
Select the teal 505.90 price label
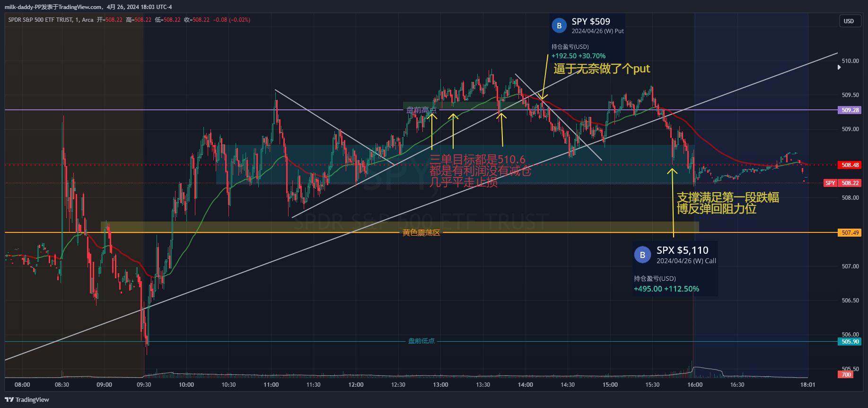850,342
